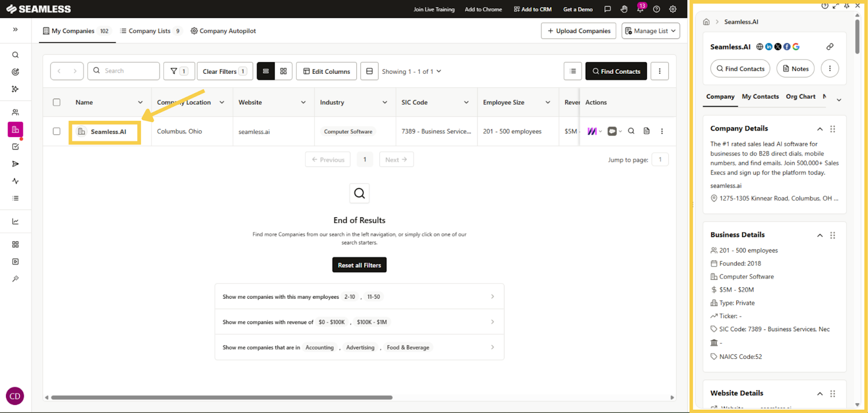868x413 pixels.
Task: Open the highlighted companies icon in sidebar
Action: [x=15, y=130]
